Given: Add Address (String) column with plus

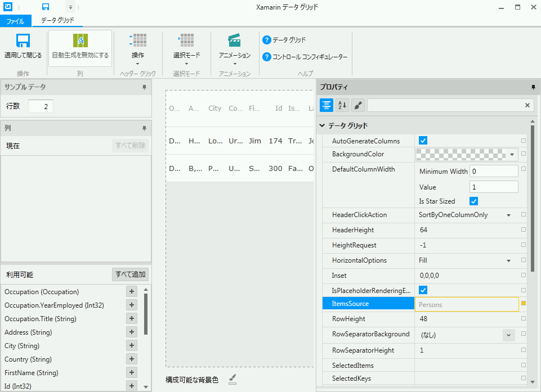Looking at the screenshot, I should pyautogui.click(x=132, y=332).
